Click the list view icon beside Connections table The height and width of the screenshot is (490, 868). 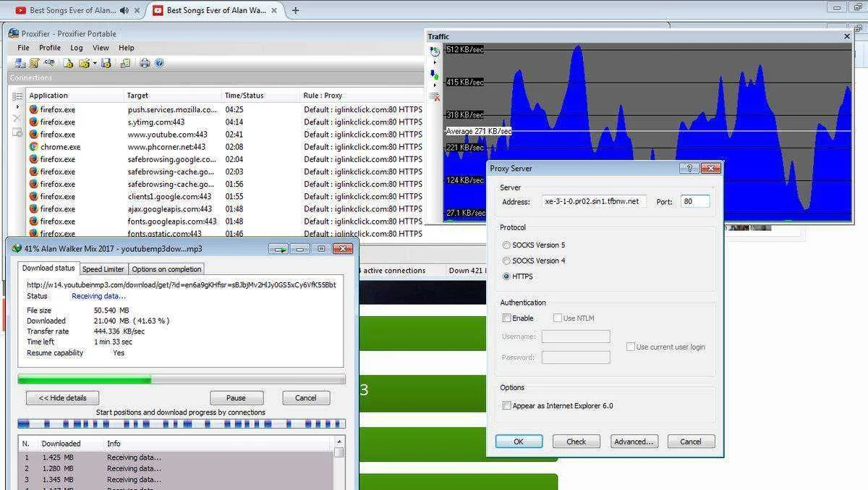tap(17, 96)
